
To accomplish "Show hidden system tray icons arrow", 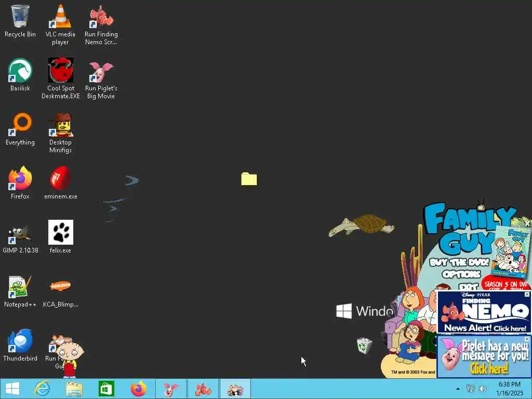I will (458, 389).
